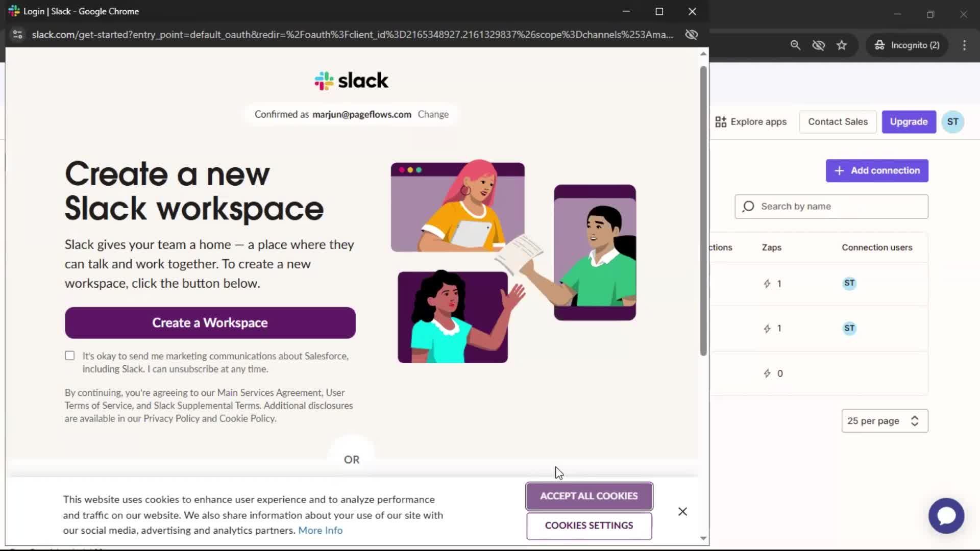Image resolution: width=980 pixels, height=551 pixels.
Task: Open the 25 per page dropdown
Action: point(885,421)
